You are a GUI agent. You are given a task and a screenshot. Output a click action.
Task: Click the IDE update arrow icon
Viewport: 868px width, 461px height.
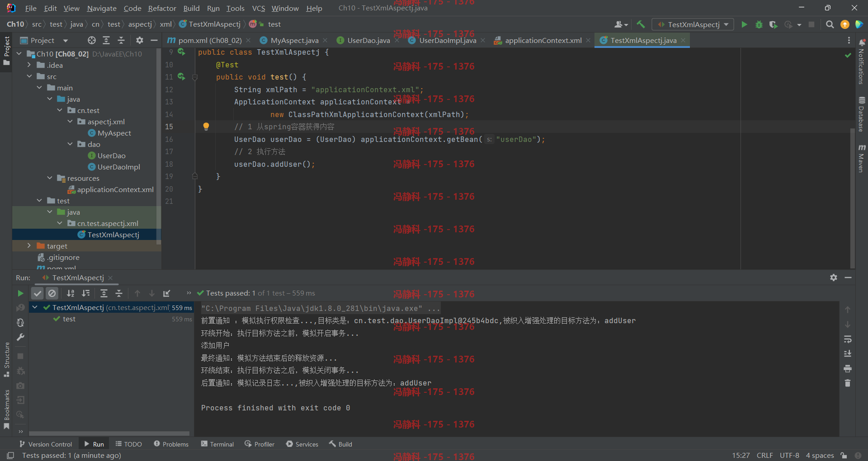coord(844,24)
